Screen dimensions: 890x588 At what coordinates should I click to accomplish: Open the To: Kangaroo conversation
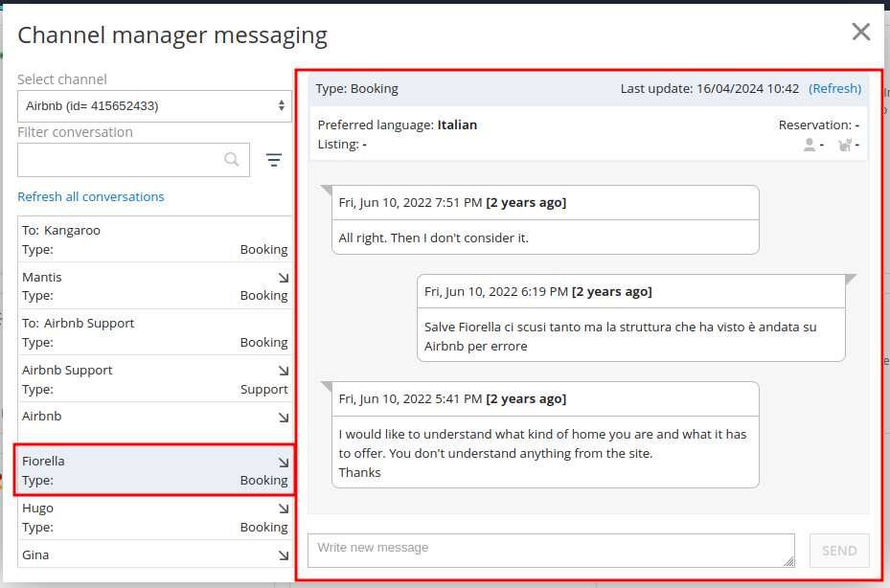click(154, 239)
